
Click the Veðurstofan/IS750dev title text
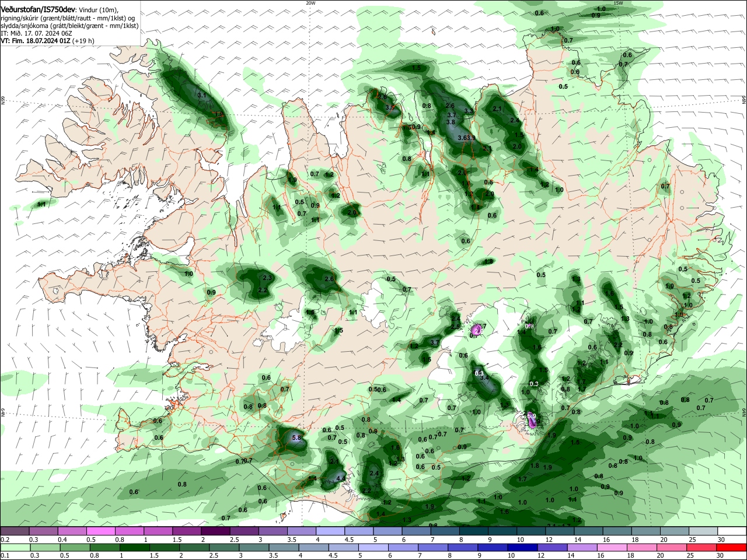37,9
